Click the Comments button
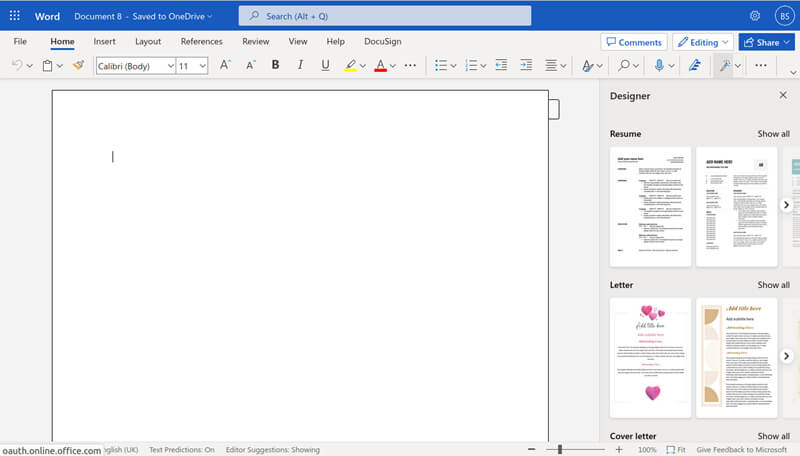Image resolution: width=800 pixels, height=456 pixels. click(634, 42)
